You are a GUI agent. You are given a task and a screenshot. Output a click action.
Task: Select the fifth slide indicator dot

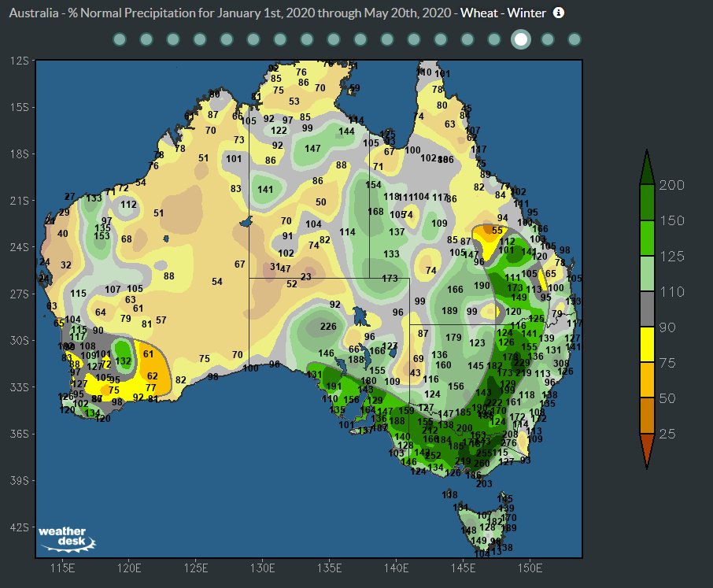227,39
